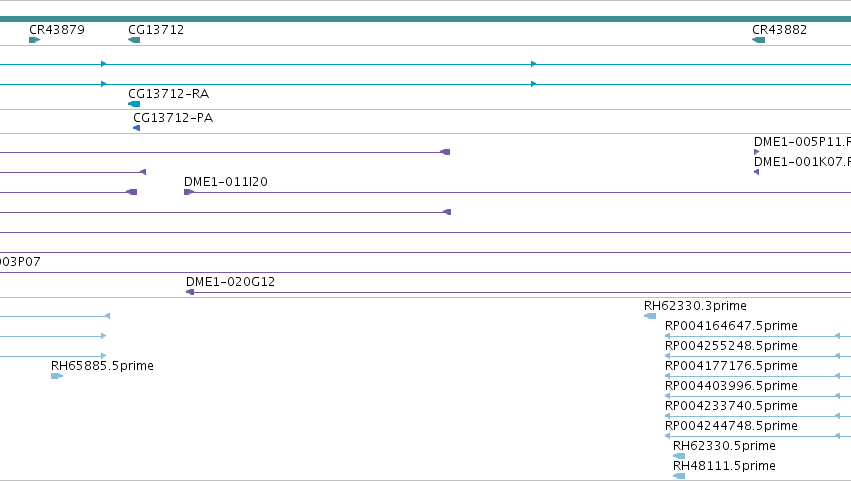Select the CG13712-PA protein glyph
Screen dimensions: 851x481
point(137,128)
